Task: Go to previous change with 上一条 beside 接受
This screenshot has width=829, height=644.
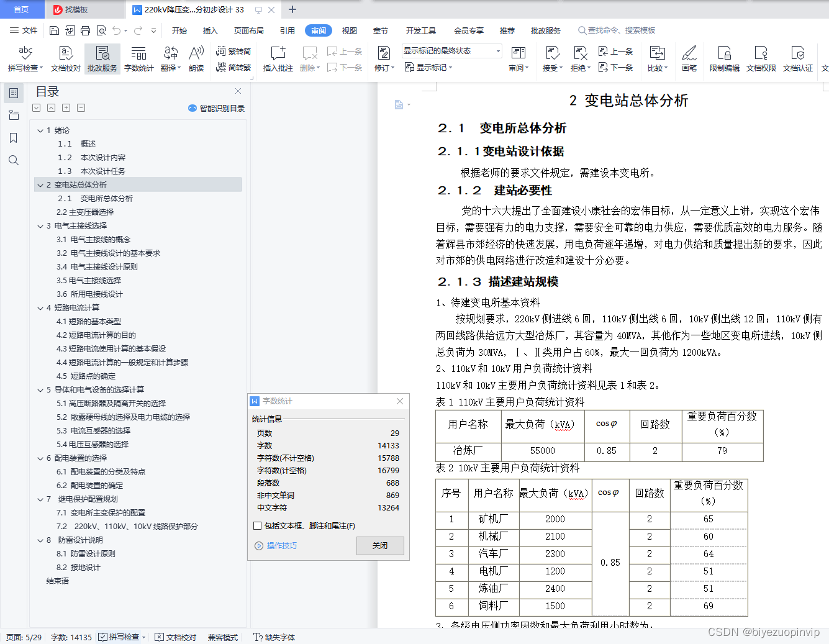Action: 615,52
